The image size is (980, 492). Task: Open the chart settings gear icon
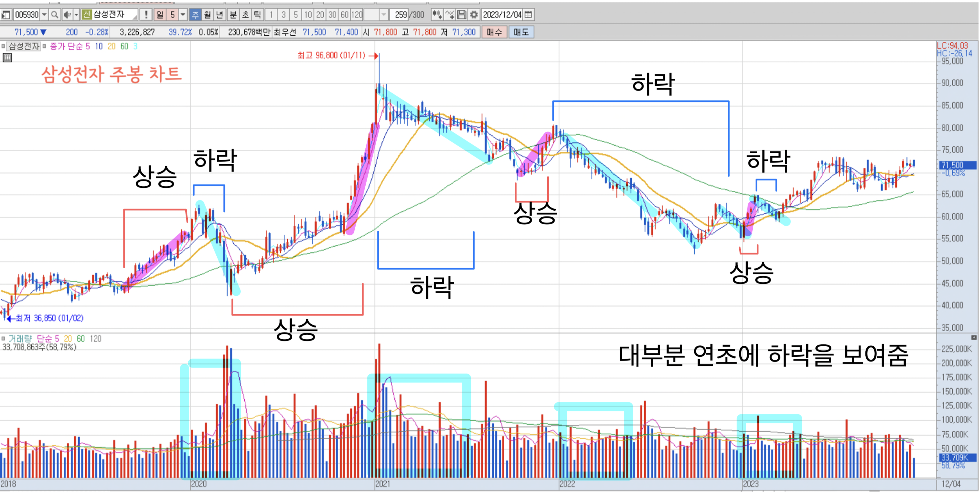(474, 15)
